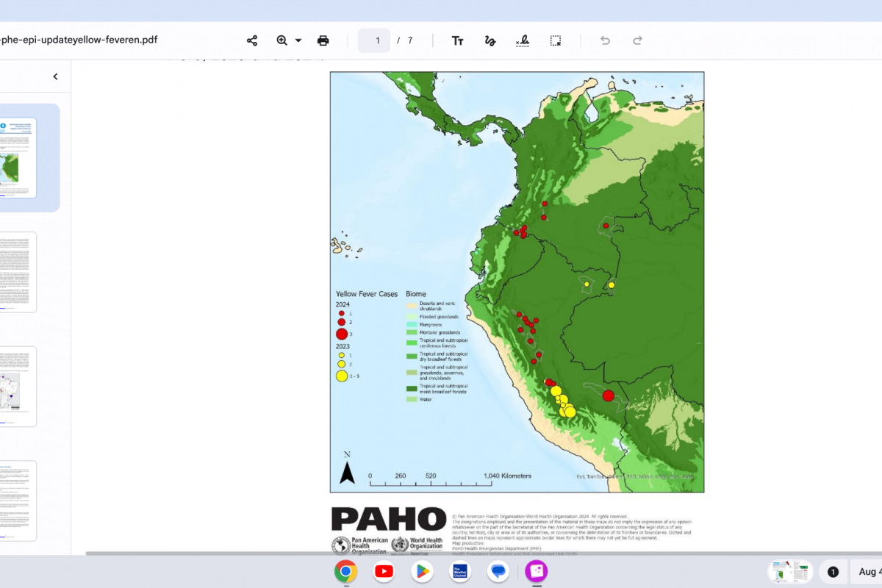882x588 pixels.
Task: Select the text annotation tool
Action: coord(457,40)
